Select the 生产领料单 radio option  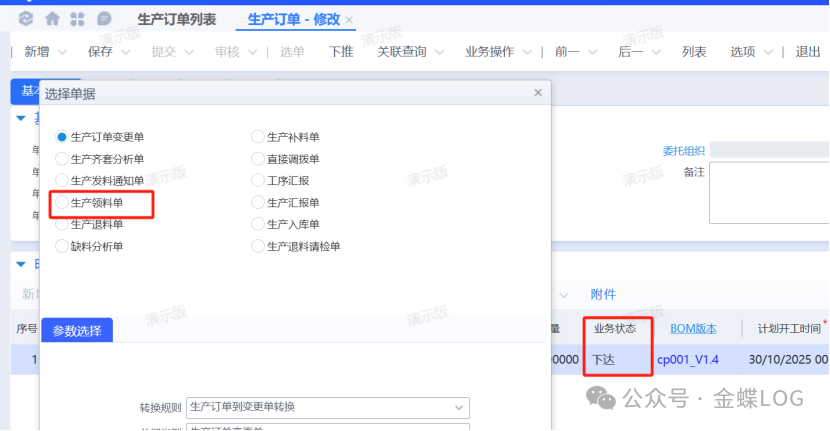click(63, 202)
